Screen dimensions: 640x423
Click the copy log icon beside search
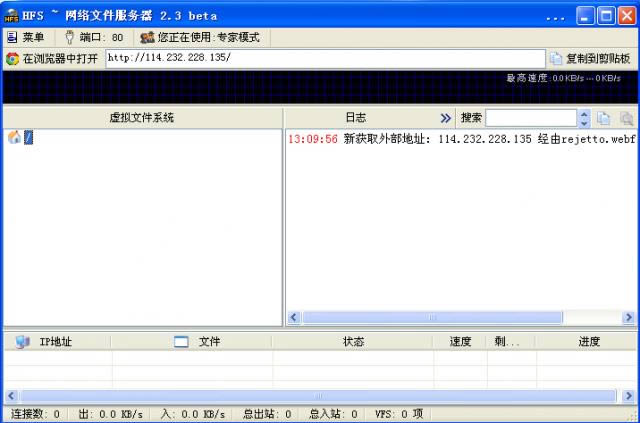click(x=604, y=118)
